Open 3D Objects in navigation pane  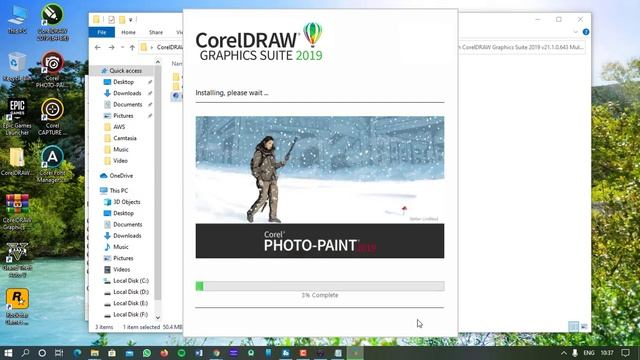click(x=127, y=202)
